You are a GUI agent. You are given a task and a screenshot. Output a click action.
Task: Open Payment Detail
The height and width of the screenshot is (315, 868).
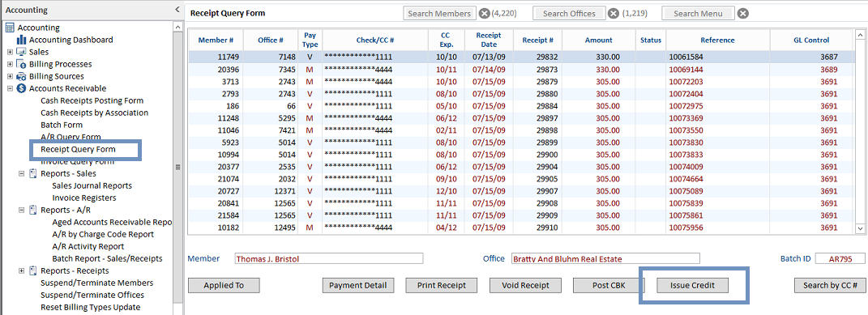tap(358, 286)
